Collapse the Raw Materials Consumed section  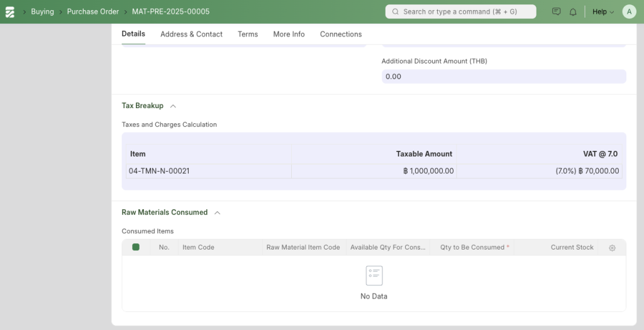(x=218, y=212)
